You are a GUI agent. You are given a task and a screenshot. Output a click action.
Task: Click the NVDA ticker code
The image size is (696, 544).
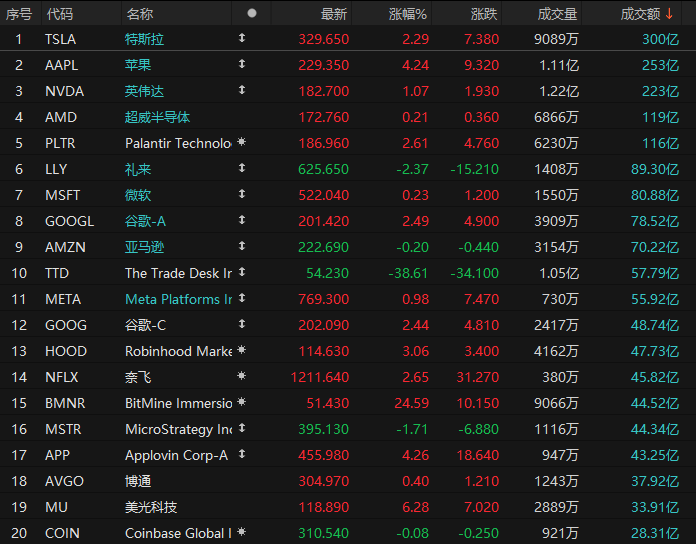(x=64, y=91)
